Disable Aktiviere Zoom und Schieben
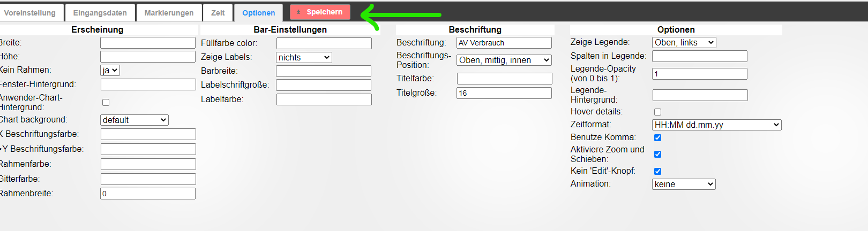 (x=657, y=154)
